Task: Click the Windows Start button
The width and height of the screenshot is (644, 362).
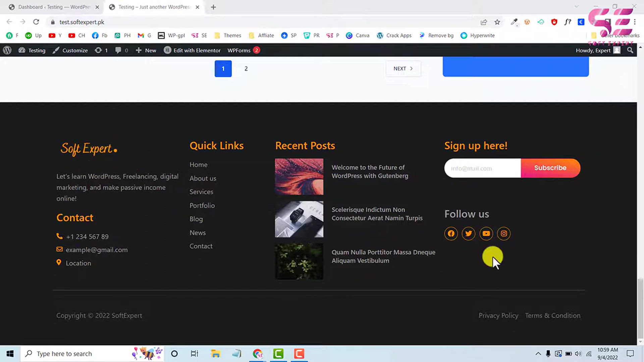Action: click(x=10, y=354)
